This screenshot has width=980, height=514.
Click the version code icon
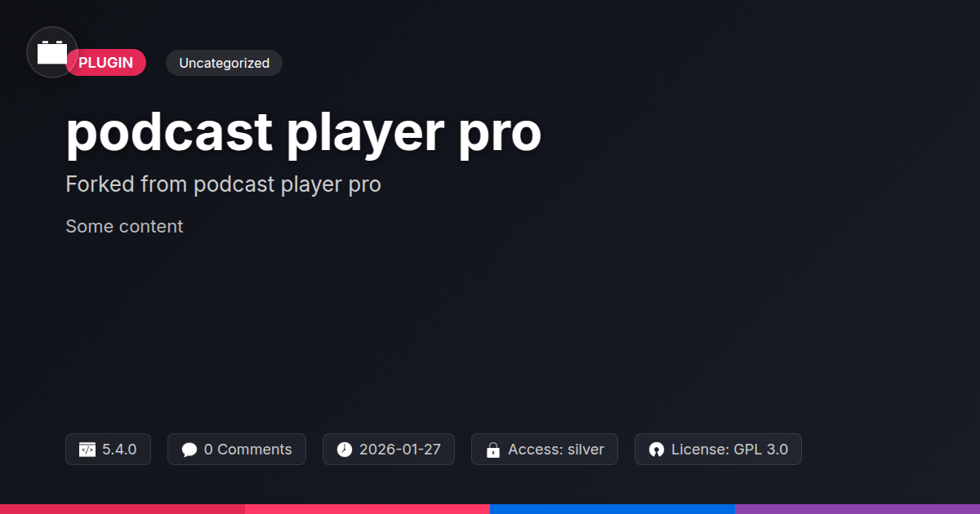click(x=87, y=450)
